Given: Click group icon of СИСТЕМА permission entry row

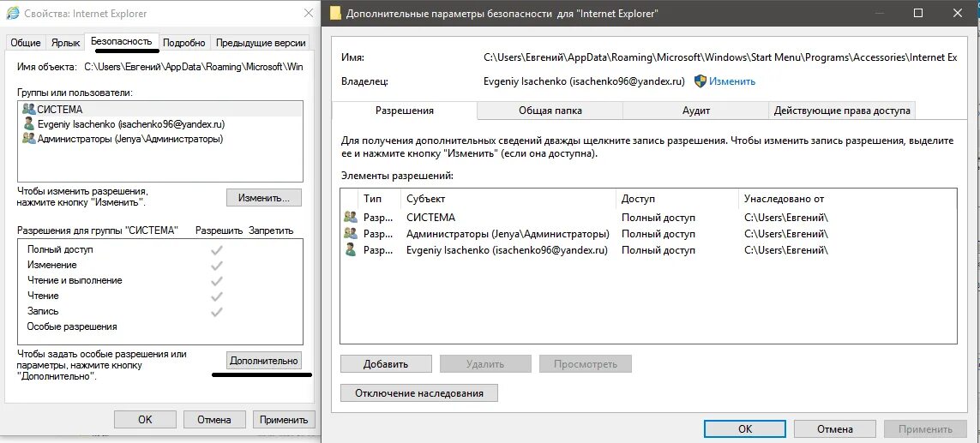Looking at the screenshot, I should click(350, 218).
